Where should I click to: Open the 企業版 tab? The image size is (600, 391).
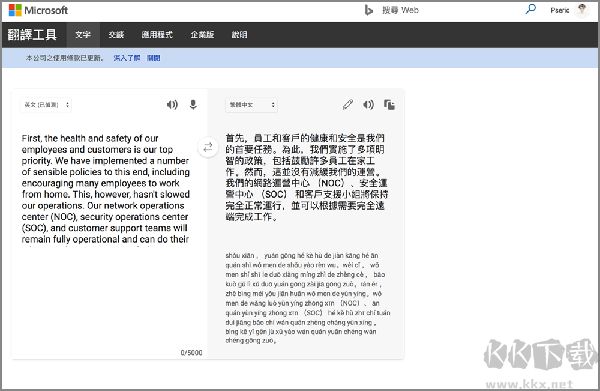click(x=202, y=35)
